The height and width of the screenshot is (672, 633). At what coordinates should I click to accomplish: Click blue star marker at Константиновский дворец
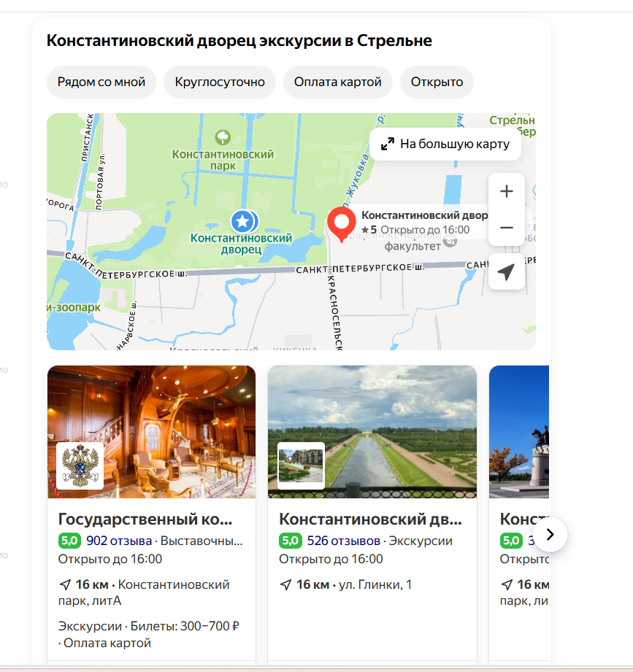(242, 220)
